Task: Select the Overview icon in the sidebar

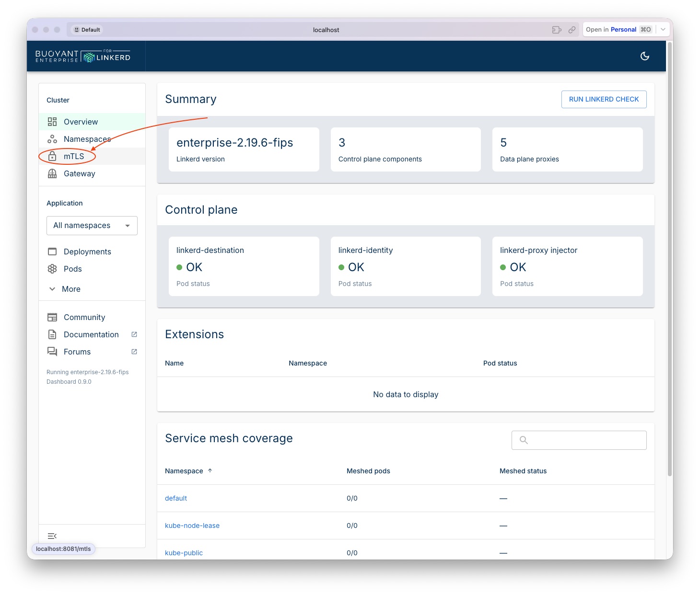Action: click(x=52, y=122)
